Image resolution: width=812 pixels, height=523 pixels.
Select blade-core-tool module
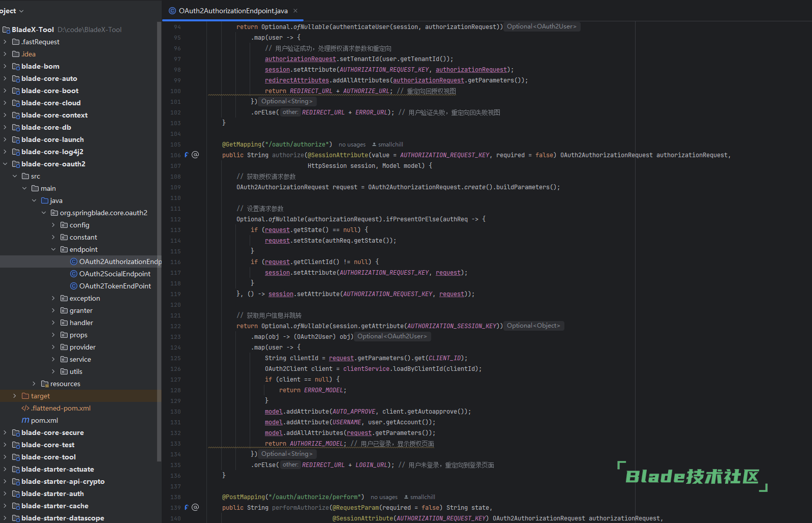click(48, 457)
